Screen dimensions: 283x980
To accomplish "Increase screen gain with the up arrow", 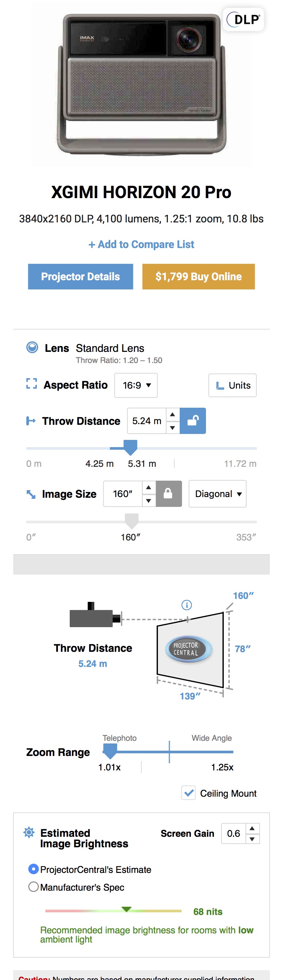I will point(252,828).
